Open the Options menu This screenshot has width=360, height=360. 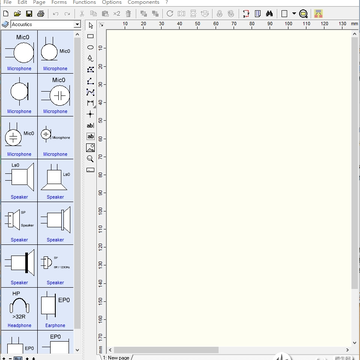point(112,2)
